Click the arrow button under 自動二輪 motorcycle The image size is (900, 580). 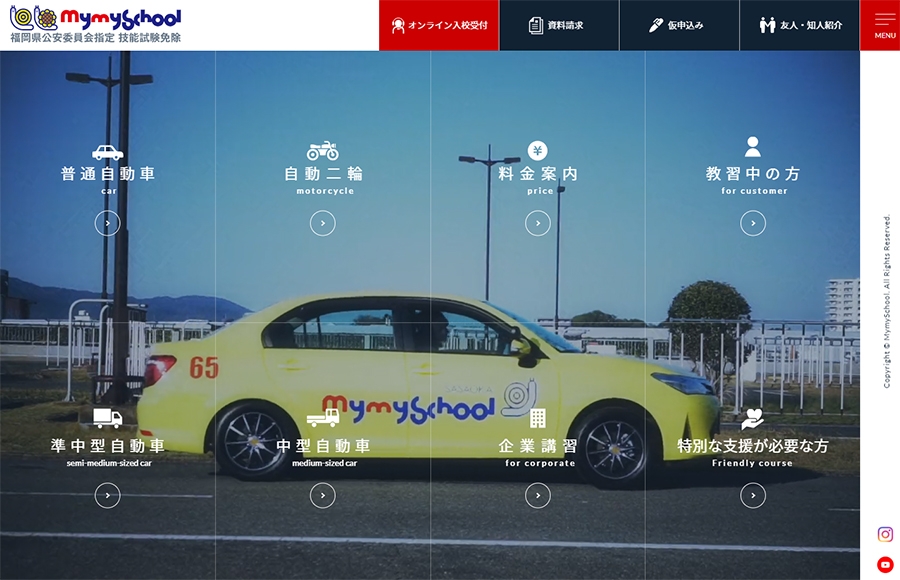[323, 223]
